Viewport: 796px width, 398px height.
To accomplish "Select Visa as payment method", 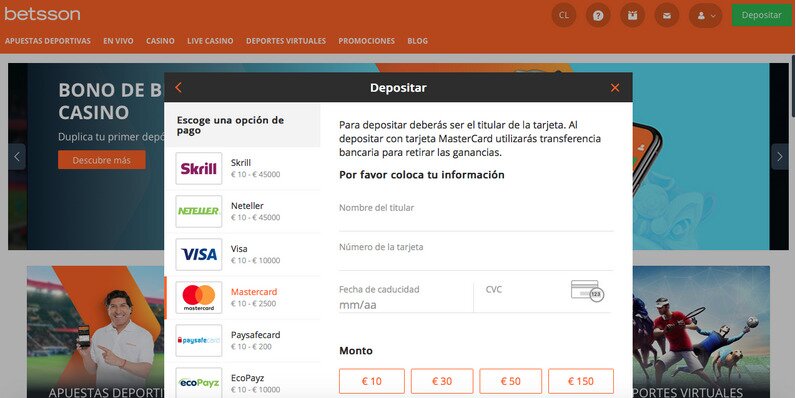I will coord(243,254).
